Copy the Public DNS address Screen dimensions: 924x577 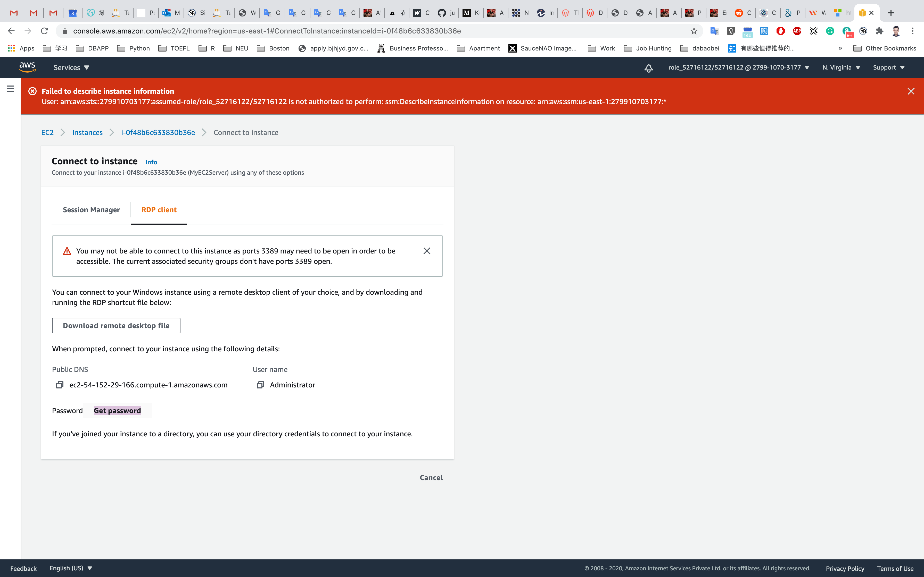coord(60,385)
